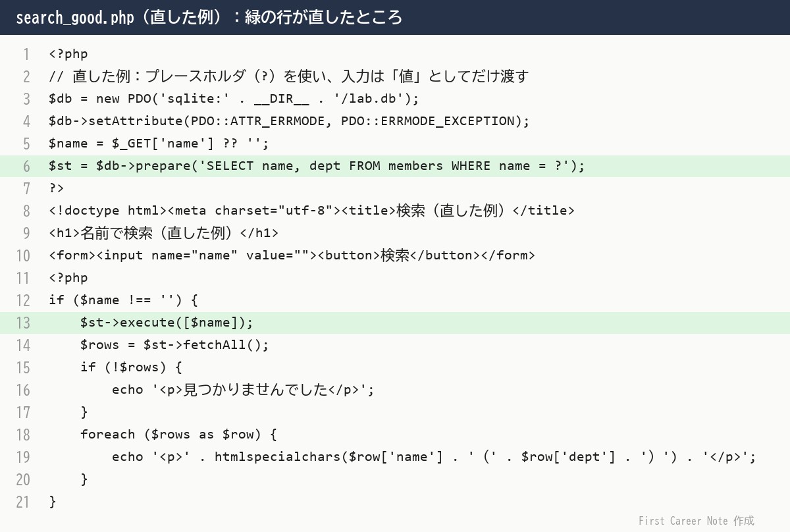
Task: Click the echo 見つかりませんでした line
Action: pyautogui.click(x=243, y=390)
